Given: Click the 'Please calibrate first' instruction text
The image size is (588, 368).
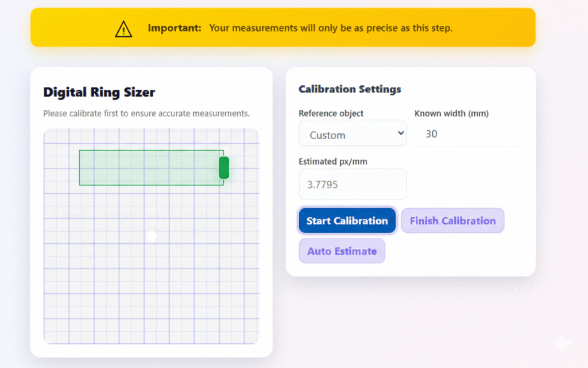Looking at the screenshot, I should [146, 113].
